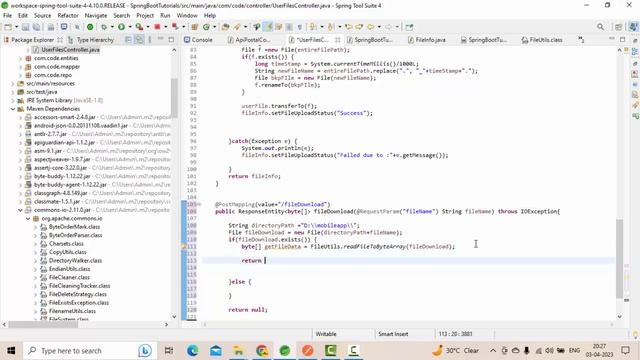Click the Smart Insert status bar entry
Viewport: 640px width, 360px height.
click(393, 334)
